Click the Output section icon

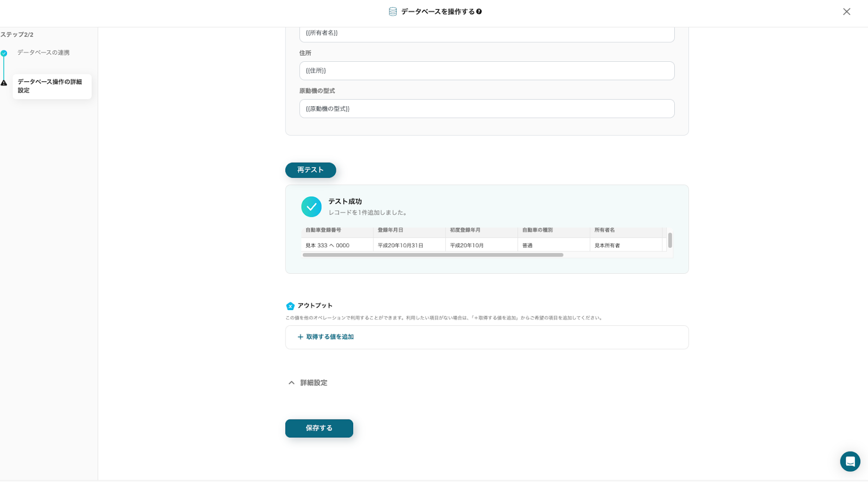(290, 306)
